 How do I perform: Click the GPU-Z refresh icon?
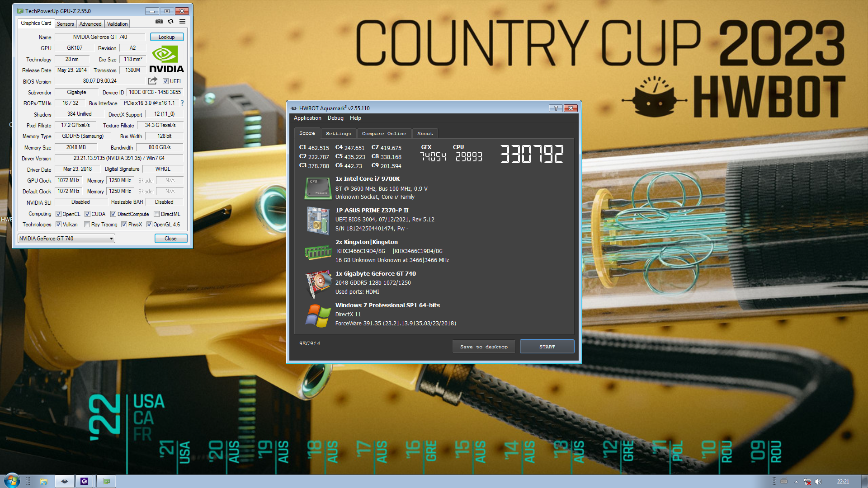[x=170, y=21]
